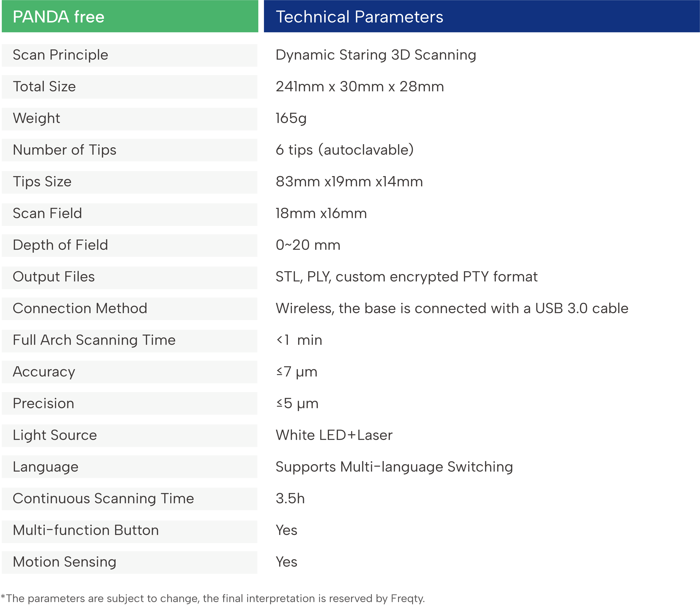Click the Continuous Scanning Time label
Viewport: 700px width, 605px height.
[x=129, y=499]
